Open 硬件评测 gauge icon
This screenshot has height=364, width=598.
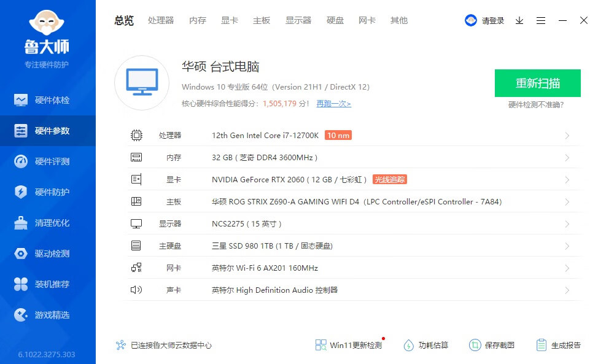click(21, 161)
